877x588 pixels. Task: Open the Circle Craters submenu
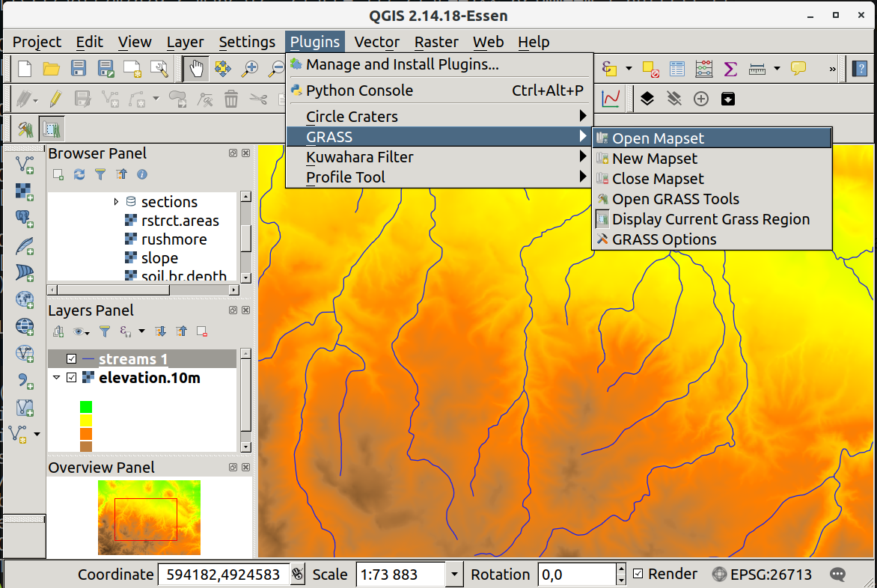pyautogui.click(x=439, y=116)
